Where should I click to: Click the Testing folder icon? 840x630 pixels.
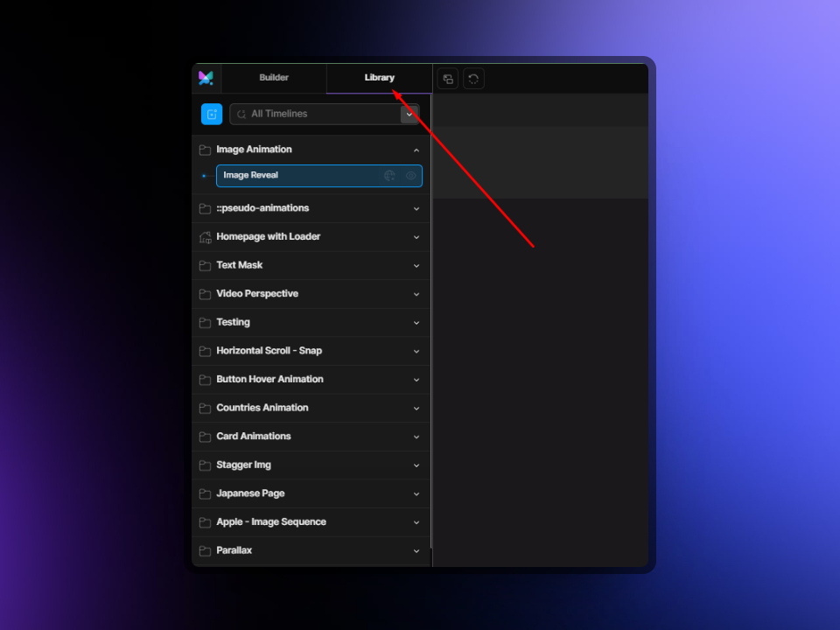[x=205, y=323]
